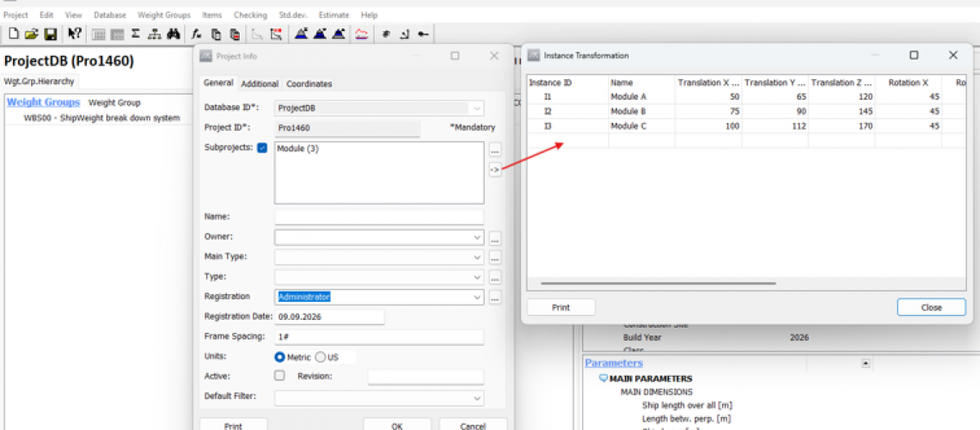Click Cancel in Project Info dialog
This screenshot has width=980, height=430.
[473, 425]
